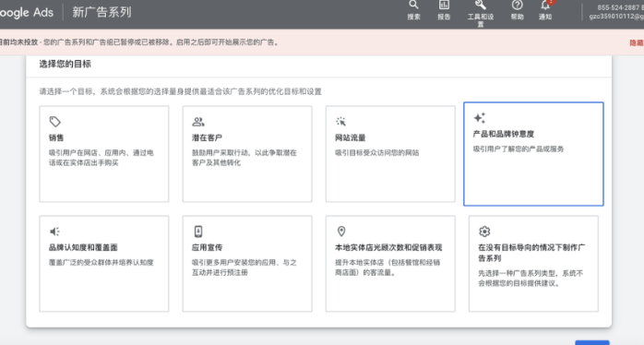Click the description 吸引目标受众访问您的网站
The height and width of the screenshot is (345, 644).
[x=377, y=153]
